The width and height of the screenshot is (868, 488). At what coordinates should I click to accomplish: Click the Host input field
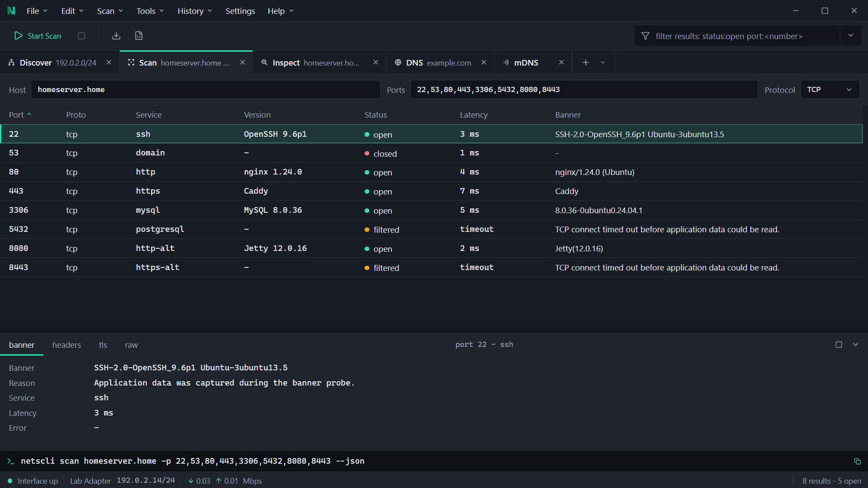206,89
